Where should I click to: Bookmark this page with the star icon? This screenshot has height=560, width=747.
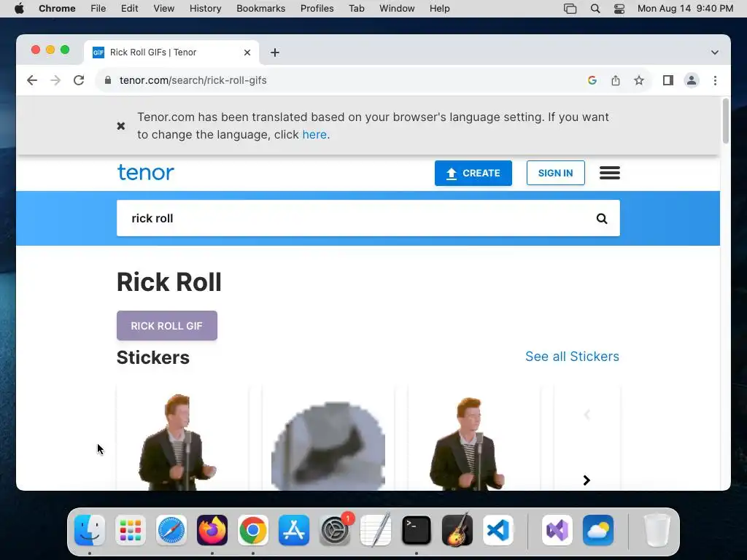coord(639,80)
